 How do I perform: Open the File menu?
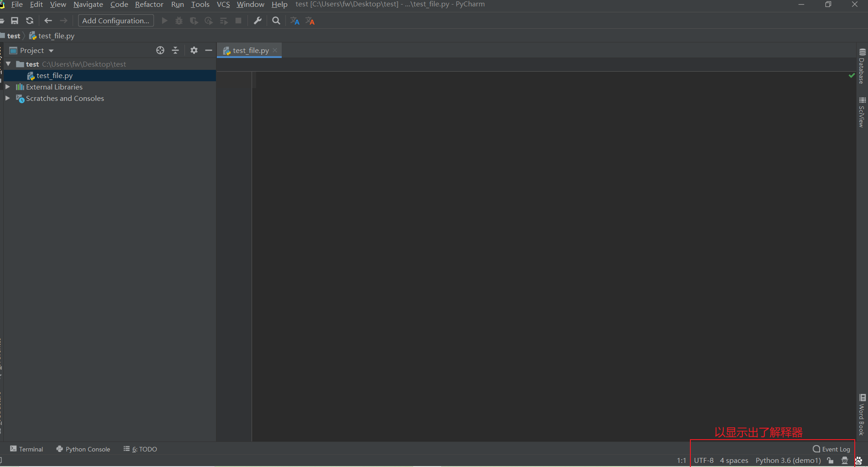(x=17, y=5)
